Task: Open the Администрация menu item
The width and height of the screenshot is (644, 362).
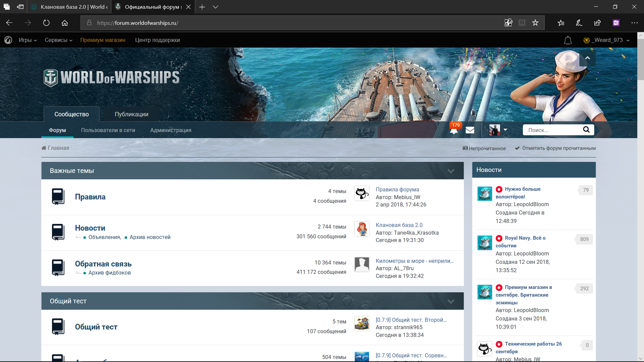Action: coord(171,130)
